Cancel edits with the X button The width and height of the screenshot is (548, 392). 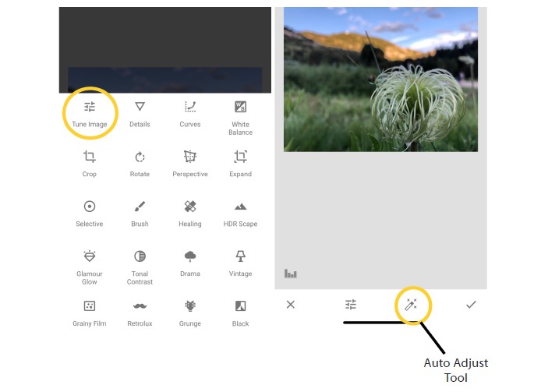tap(291, 305)
